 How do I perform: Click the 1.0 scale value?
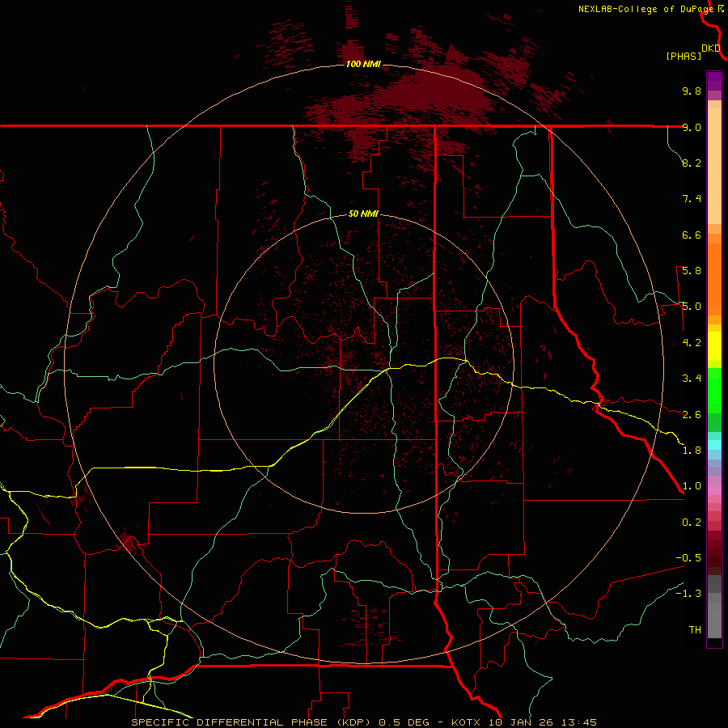click(x=692, y=486)
